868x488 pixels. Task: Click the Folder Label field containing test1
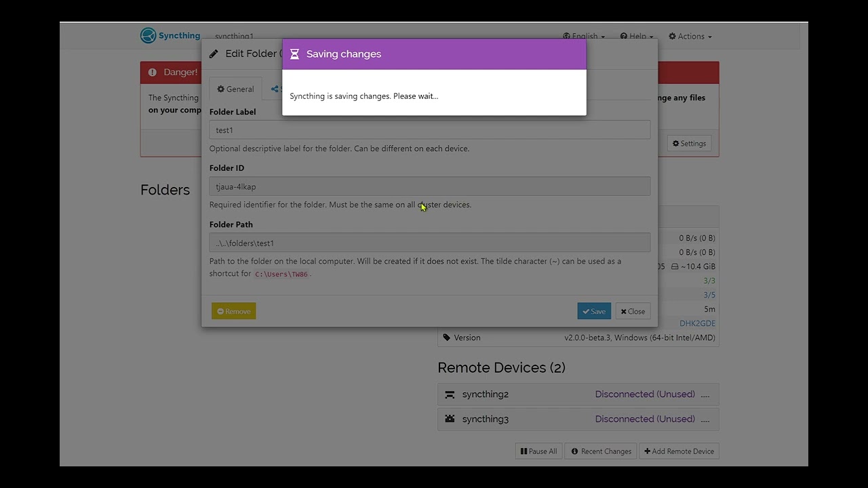pyautogui.click(x=430, y=129)
